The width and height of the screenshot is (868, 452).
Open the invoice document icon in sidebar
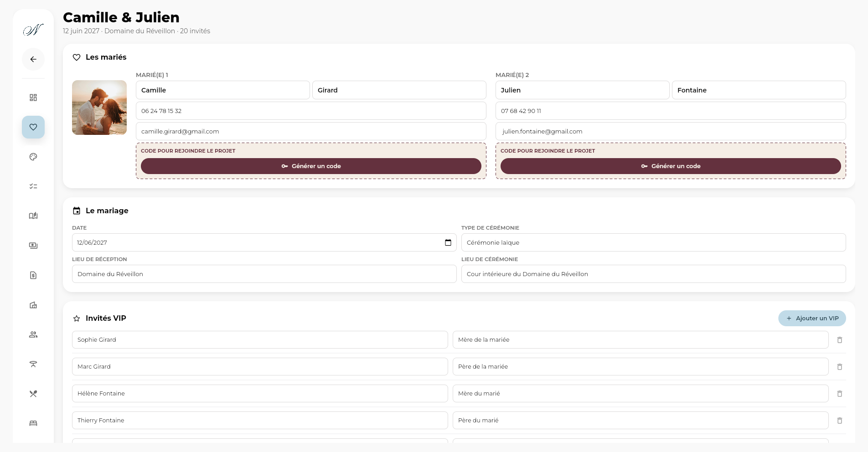[33, 275]
